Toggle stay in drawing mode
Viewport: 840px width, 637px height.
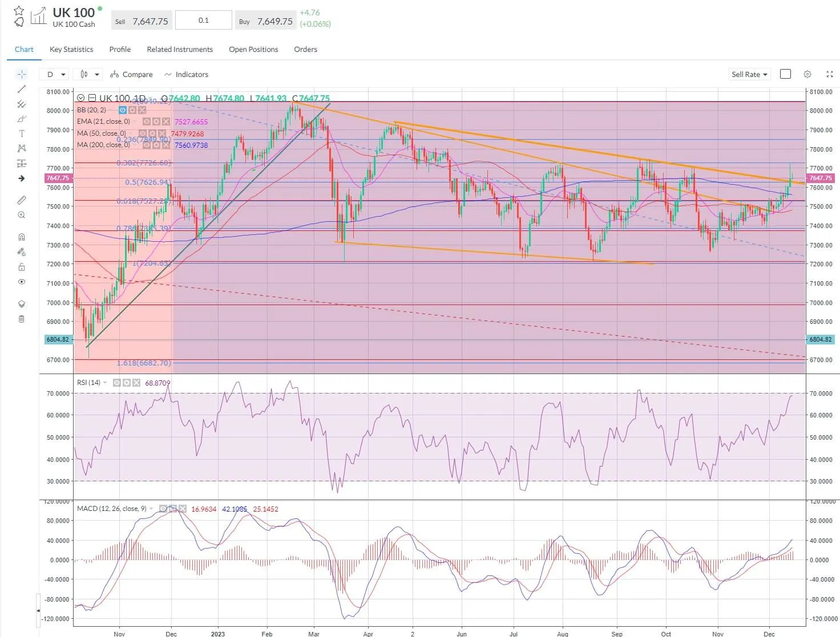(22, 251)
